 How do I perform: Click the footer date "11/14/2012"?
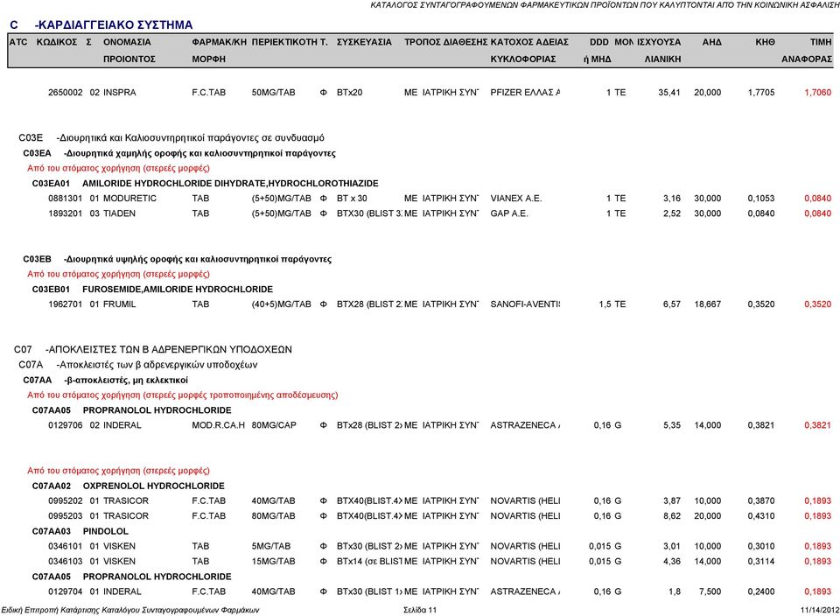tap(820, 610)
